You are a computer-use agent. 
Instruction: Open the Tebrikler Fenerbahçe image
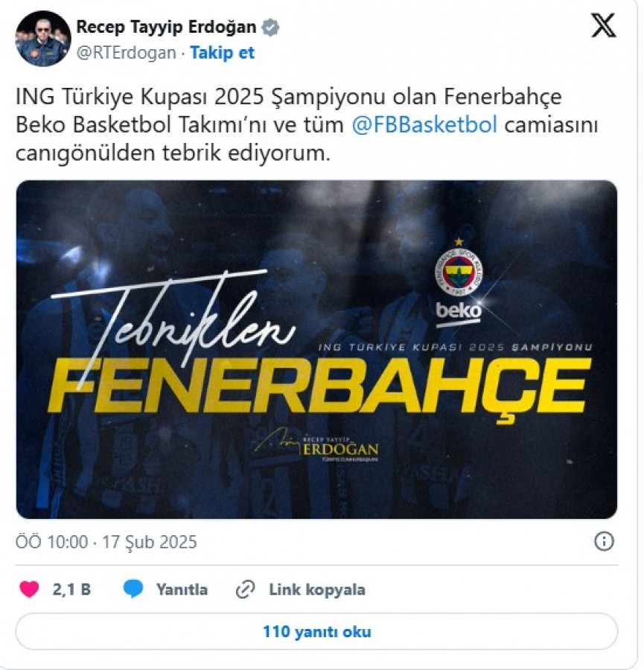pyautogui.click(x=316, y=350)
